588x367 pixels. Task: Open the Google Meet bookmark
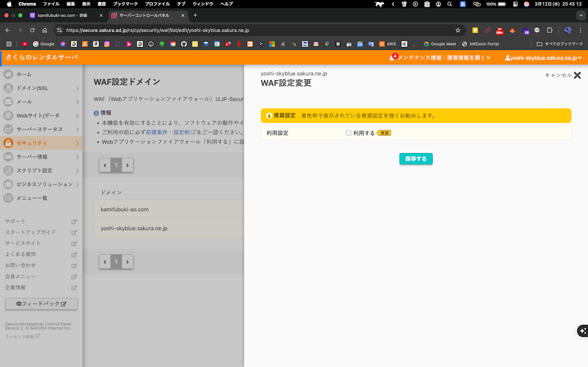tap(440, 44)
